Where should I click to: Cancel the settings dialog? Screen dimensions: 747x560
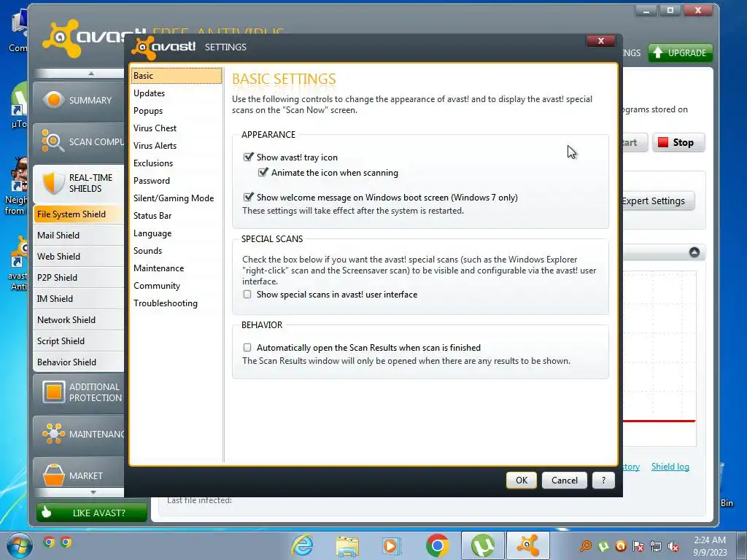[564, 481]
